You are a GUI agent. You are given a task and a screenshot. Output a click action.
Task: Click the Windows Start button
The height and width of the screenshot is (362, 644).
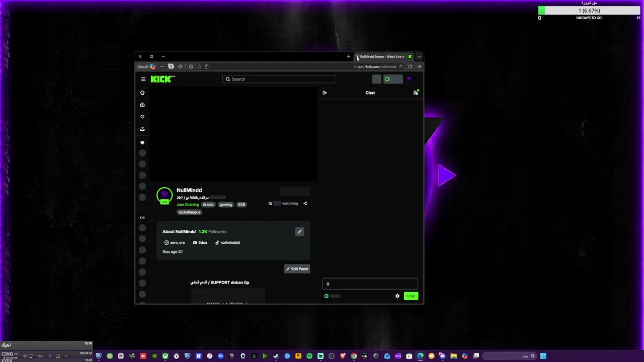point(543,356)
